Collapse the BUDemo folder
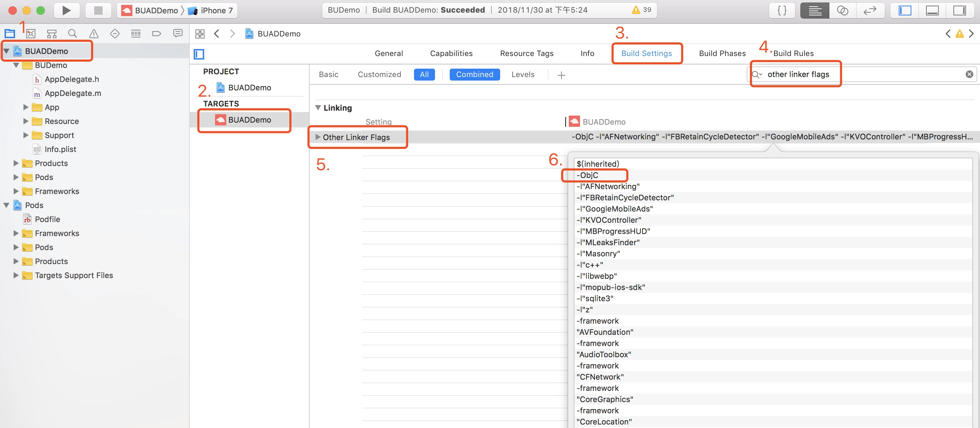980x428 pixels. coord(16,65)
